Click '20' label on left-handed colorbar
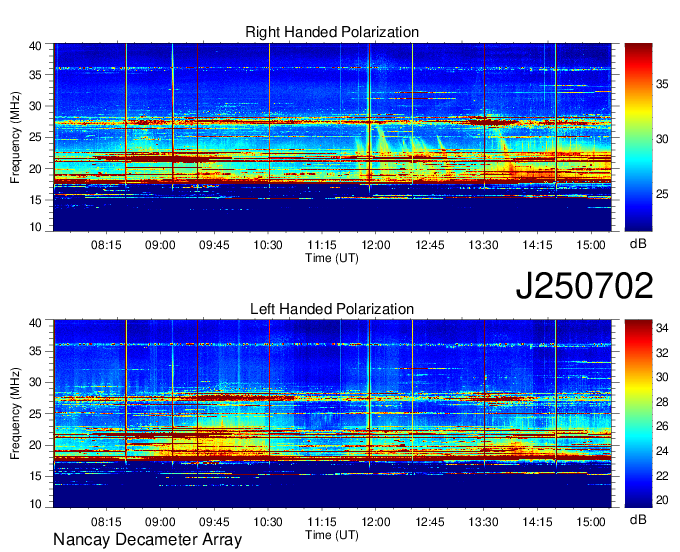This screenshot has width=680, height=552. coord(662,500)
